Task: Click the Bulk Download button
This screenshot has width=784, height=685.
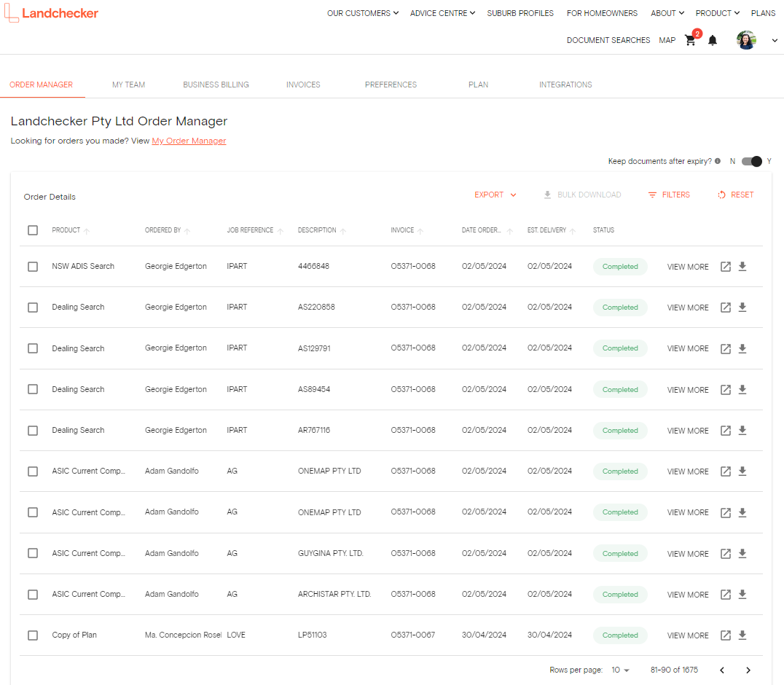Action: click(582, 195)
